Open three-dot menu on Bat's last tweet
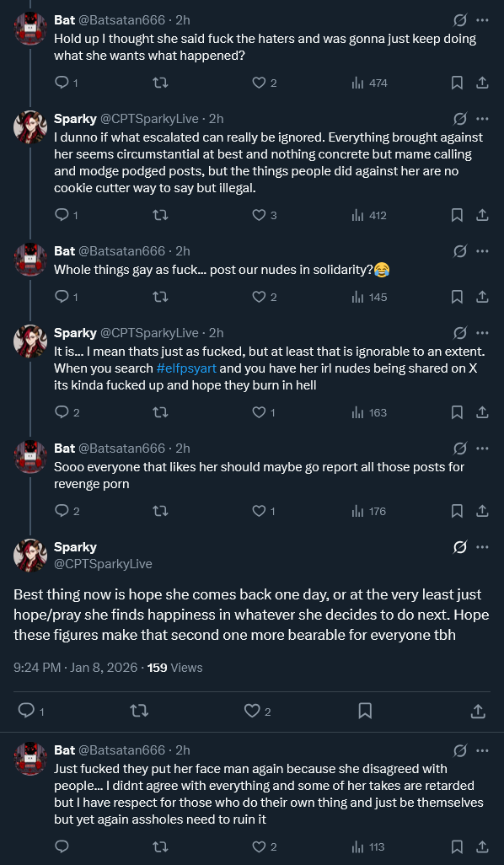Viewport: 504px width, 865px height. (x=482, y=750)
